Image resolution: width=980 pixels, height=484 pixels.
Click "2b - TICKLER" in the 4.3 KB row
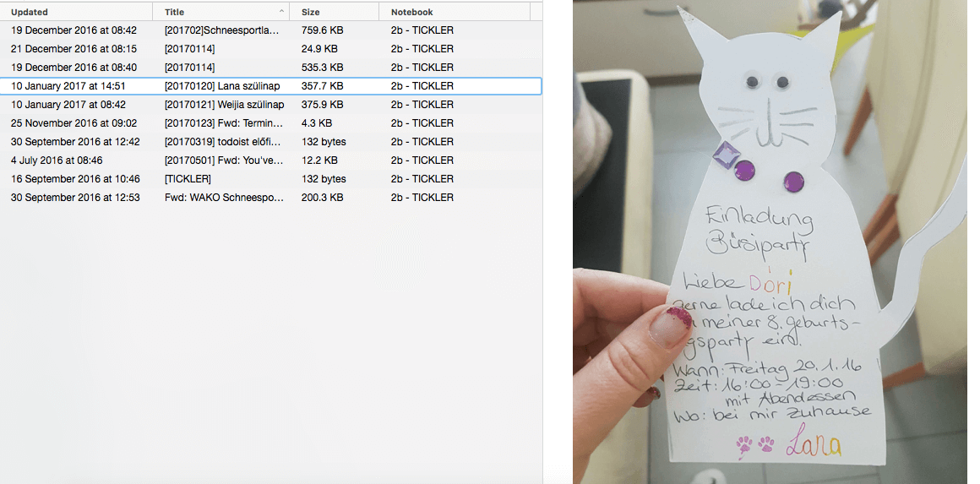coord(422,123)
